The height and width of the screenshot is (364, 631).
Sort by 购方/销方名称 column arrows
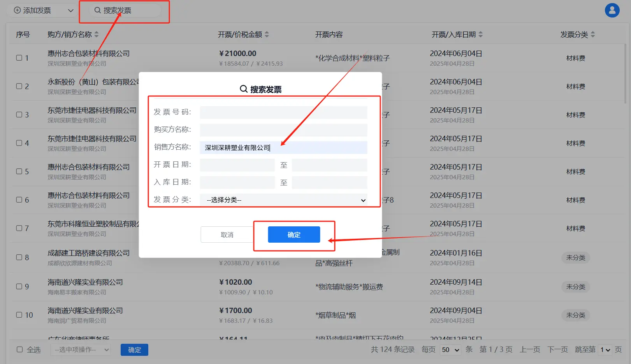(97, 35)
